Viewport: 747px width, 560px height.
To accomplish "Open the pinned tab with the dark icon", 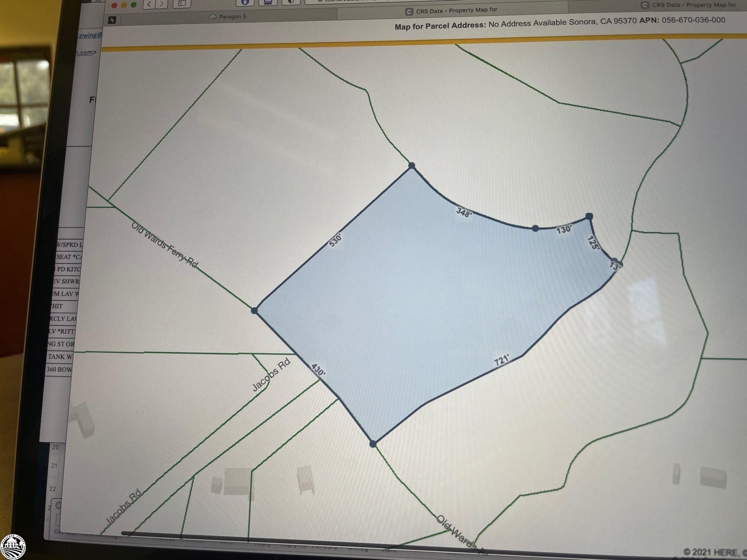I will 112,20.
